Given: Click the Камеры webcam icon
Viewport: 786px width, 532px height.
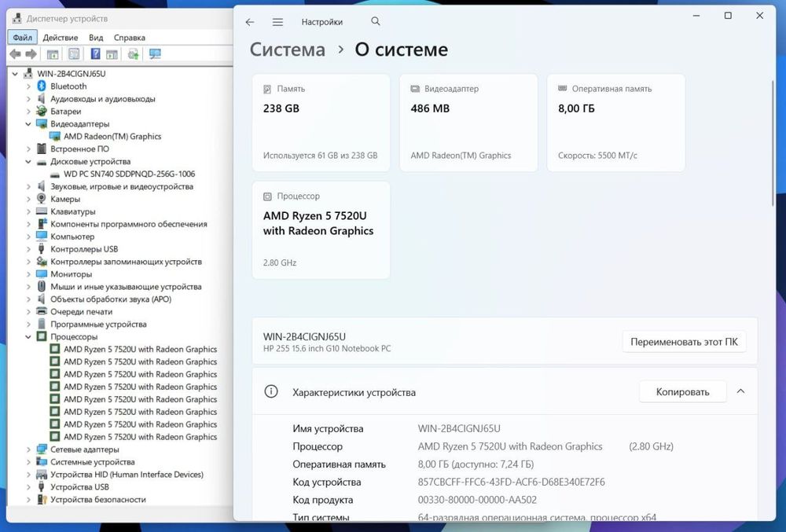Looking at the screenshot, I should 42,199.
